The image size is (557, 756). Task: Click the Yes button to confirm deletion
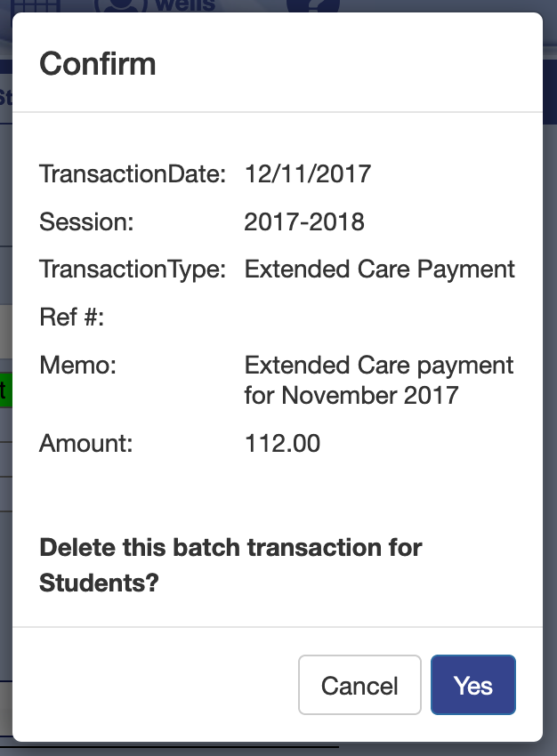click(x=472, y=685)
